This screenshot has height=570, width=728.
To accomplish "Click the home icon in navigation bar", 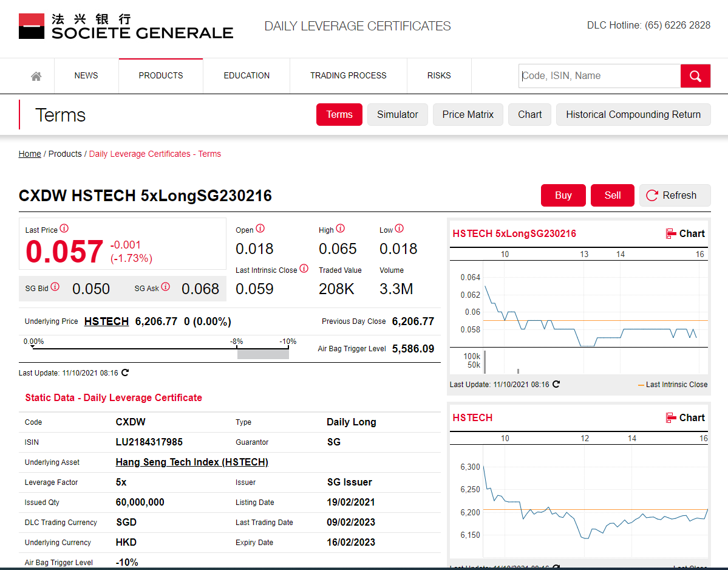I will pyautogui.click(x=36, y=76).
